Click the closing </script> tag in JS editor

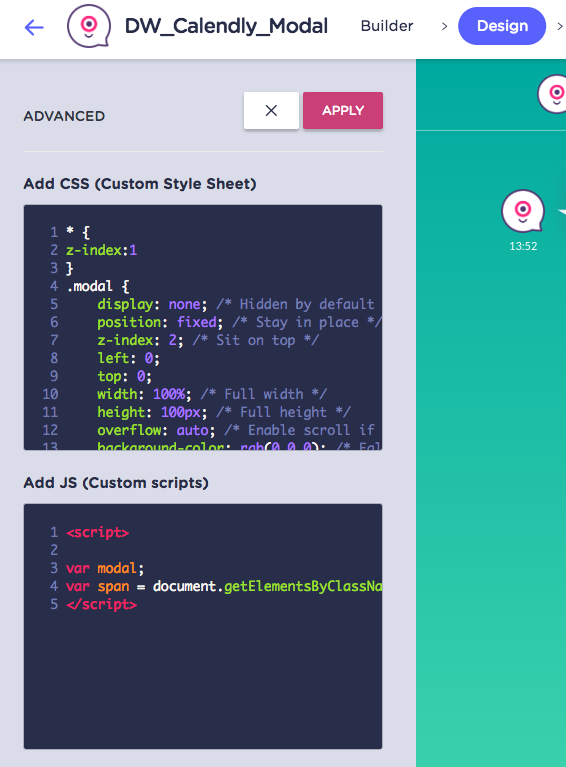(x=101, y=605)
